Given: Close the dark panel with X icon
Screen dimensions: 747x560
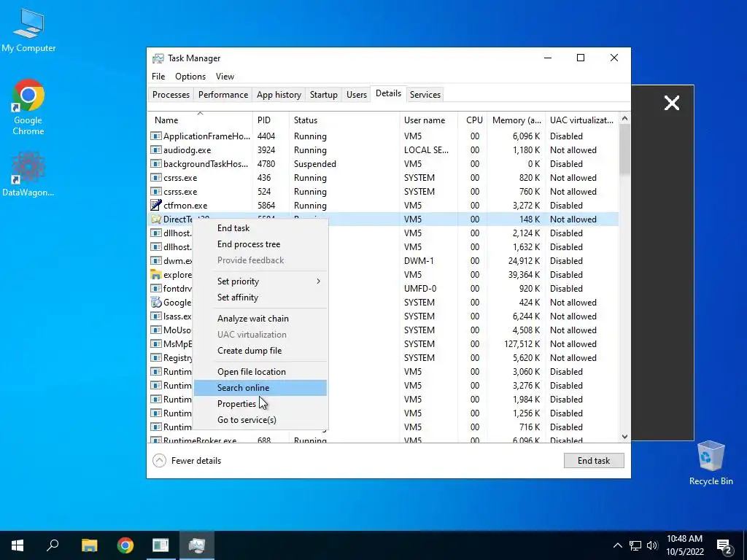Looking at the screenshot, I should (672, 103).
